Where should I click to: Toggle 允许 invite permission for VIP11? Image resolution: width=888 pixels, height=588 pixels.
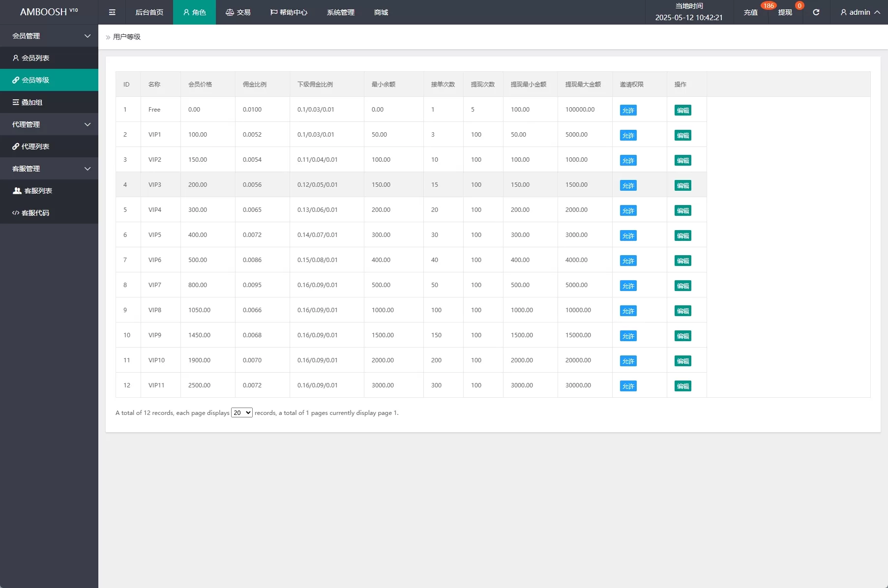[x=628, y=386]
